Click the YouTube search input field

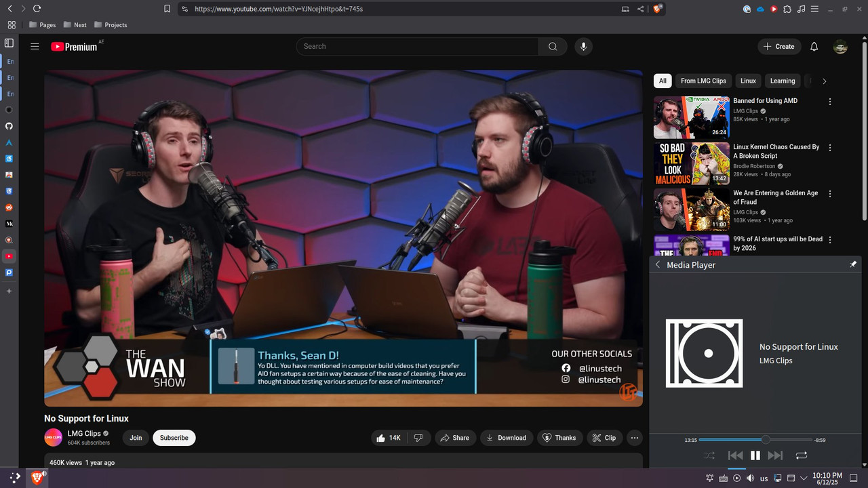pos(417,46)
